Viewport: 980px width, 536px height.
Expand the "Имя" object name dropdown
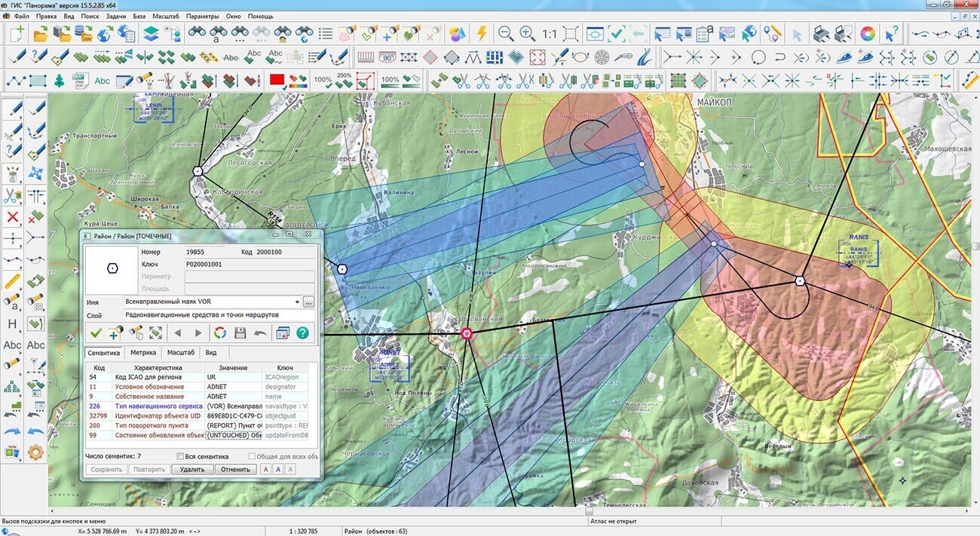(296, 302)
